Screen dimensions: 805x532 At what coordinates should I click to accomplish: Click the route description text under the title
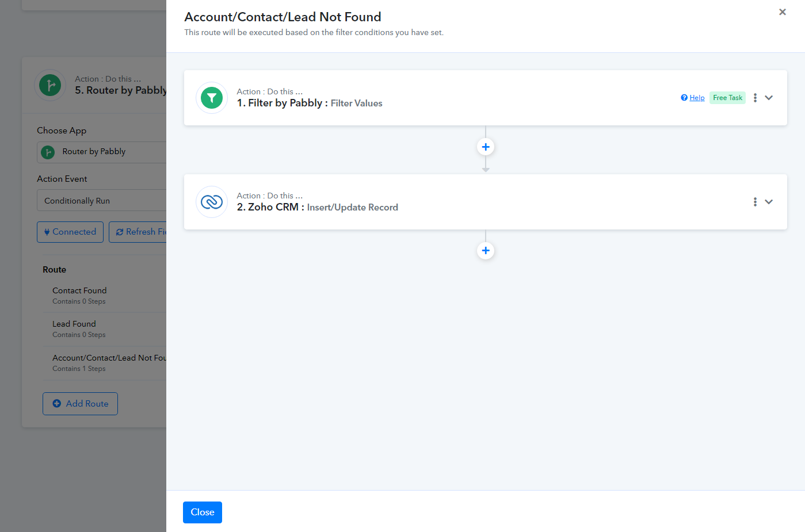pyautogui.click(x=314, y=32)
